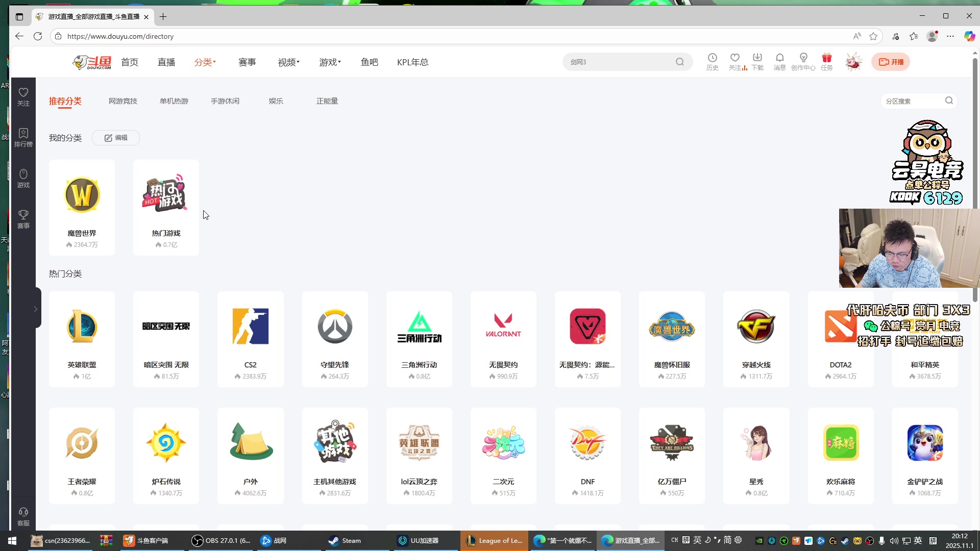
Task: Expand the 视频 dropdown in navigation
Action: (288, 62)
